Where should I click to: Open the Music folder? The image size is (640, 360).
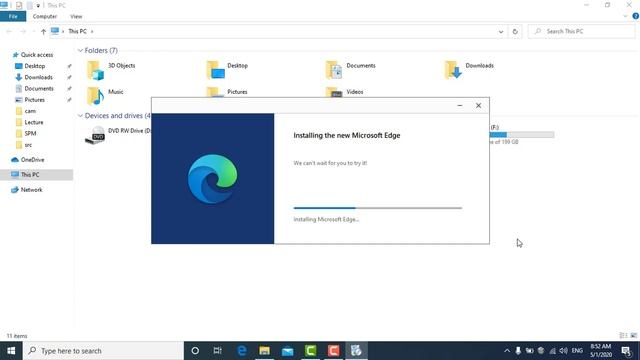pos(105,96)
